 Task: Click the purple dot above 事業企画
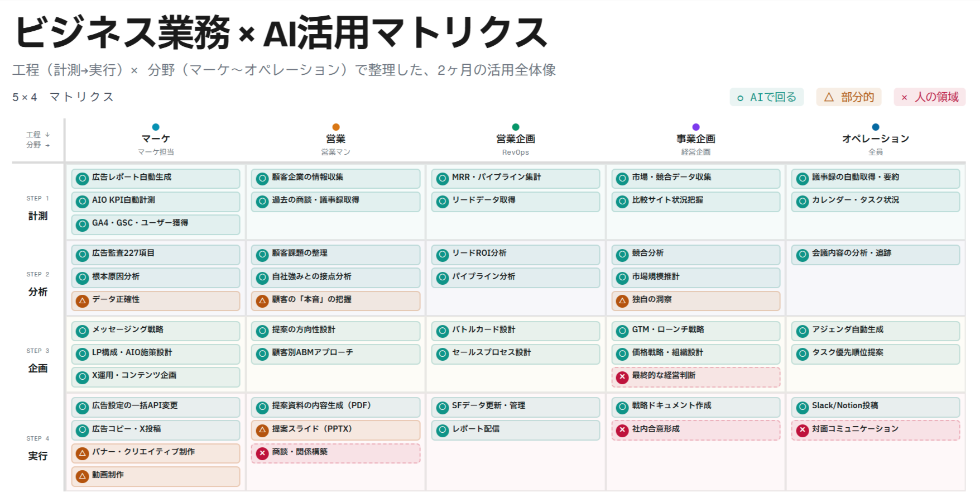click(x=696, y=127)
